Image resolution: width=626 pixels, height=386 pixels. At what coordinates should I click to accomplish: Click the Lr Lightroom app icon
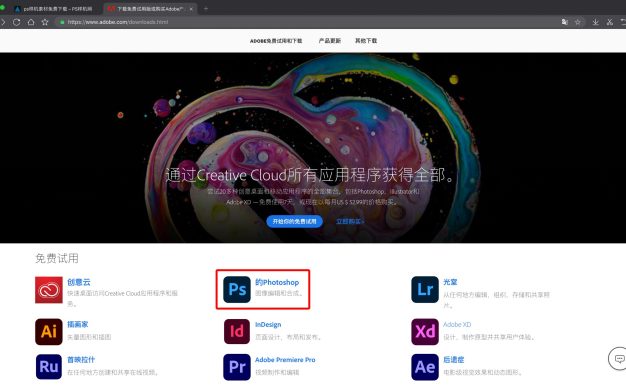[425, 290]
